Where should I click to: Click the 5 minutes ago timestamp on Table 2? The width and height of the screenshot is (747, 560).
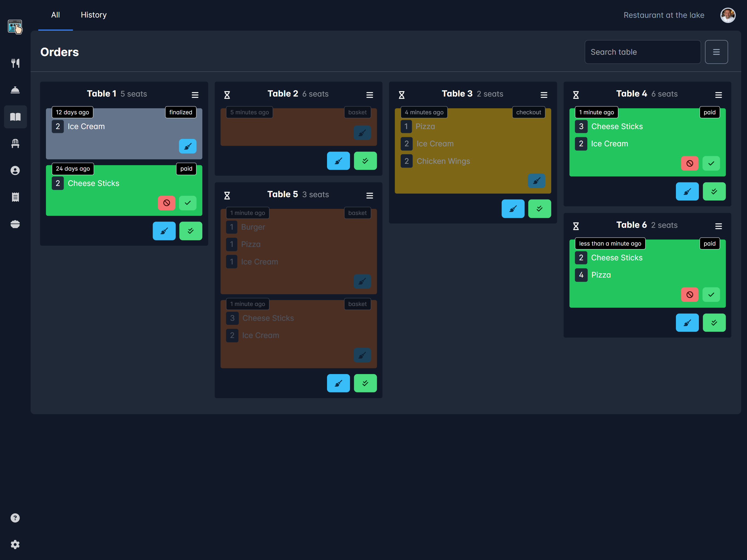(249, 112)
